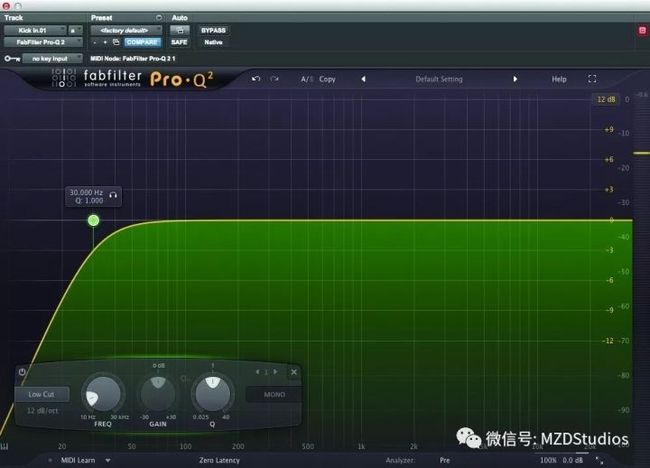Click the undo arrow icon

[256, 79]
